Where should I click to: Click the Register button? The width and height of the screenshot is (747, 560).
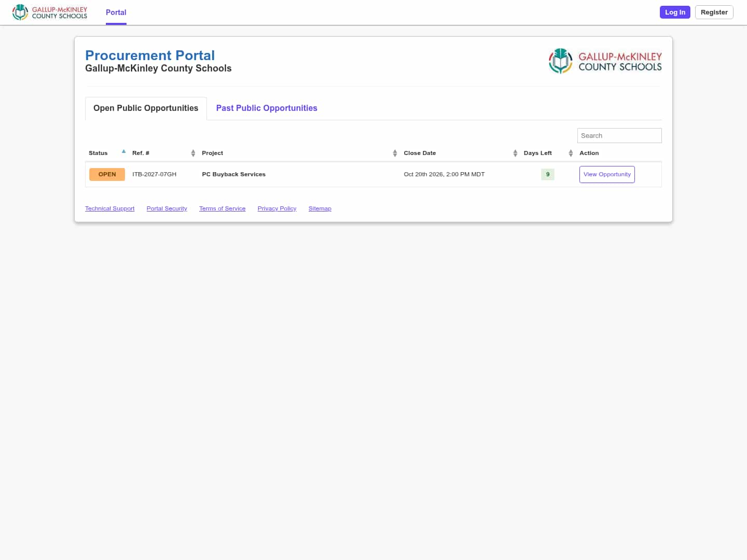click(714, 12)
